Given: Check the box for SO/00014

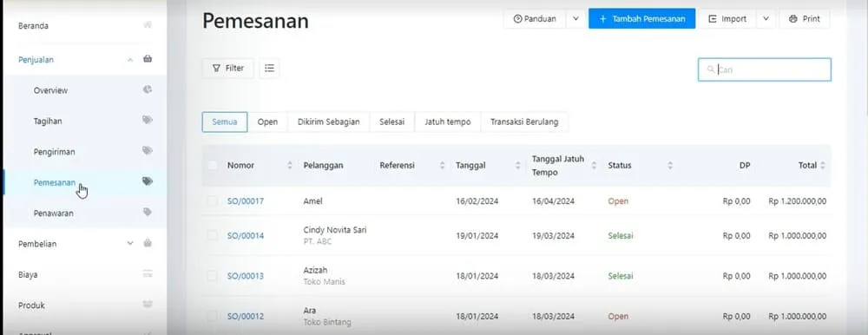Looking at the screenshot, I should 212,235.
